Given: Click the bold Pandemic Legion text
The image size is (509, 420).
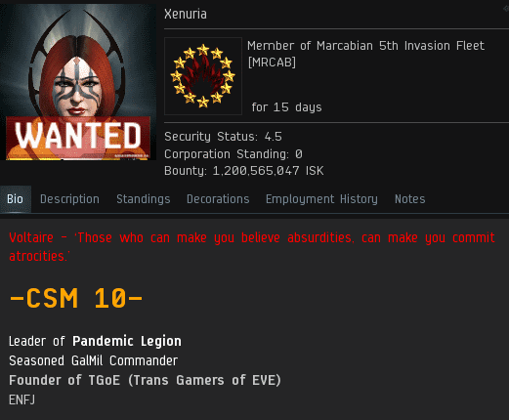Looking at the screenshot, I should tap(127, 341).
